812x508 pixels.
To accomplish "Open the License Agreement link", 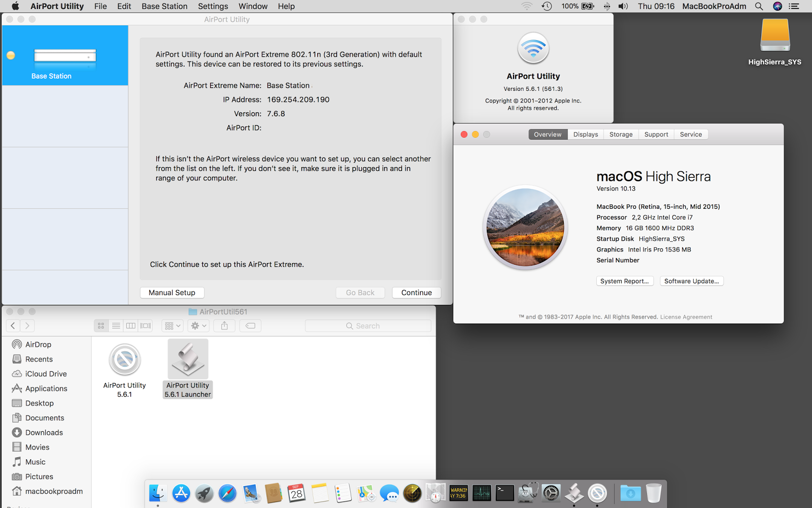I will coord(686,317).
